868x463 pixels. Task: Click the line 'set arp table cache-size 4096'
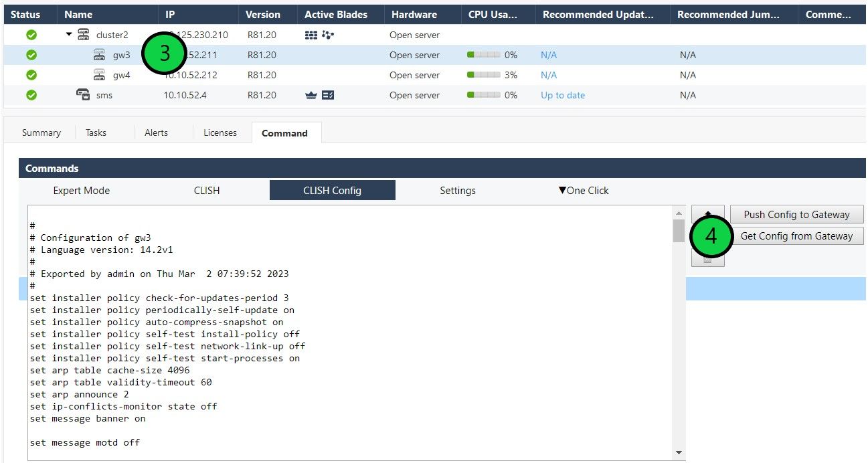click(x=110, y=370)
